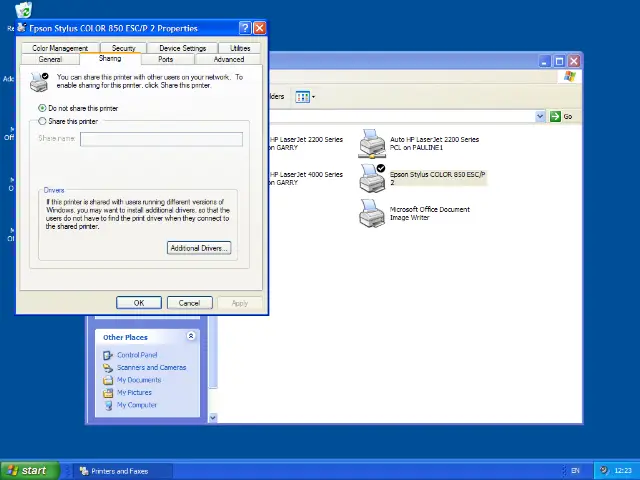Click the OK button in Properties dialog
640x480 pixels.
pyautogui.click(x=139, y=303)
